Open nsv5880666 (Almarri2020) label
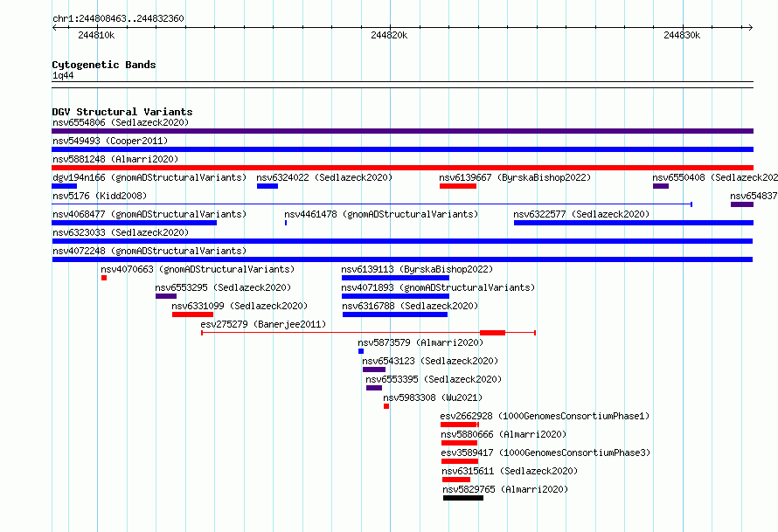This screenshot has width=778, height=532. pos(504,434)
